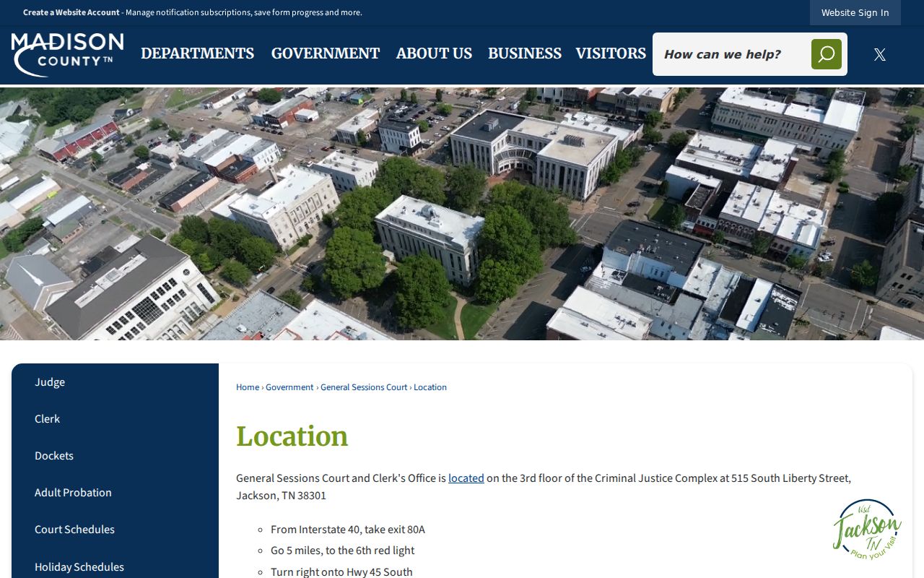
Task: Click the 'Location' page heading
Action: pos(292,436)
